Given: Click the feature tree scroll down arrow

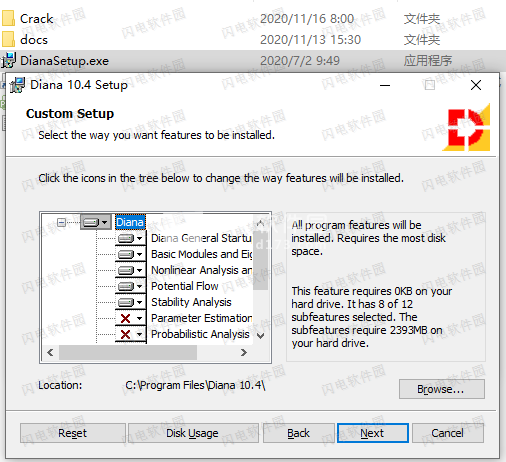Looking at the screenshot, I should click(261, 335).
